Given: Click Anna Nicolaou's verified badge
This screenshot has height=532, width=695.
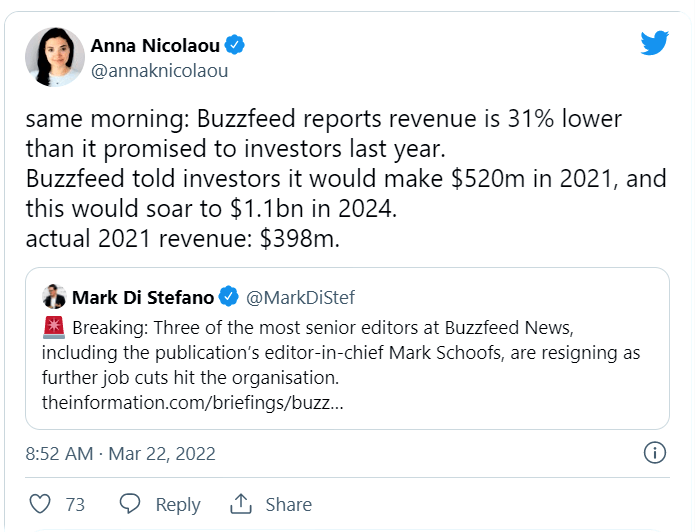Looking at the screenshot, I should (x=234, y=45).
